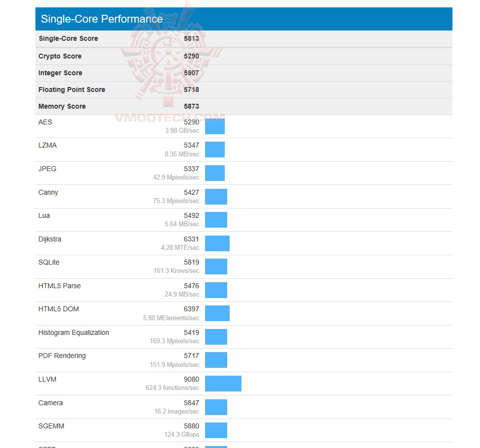Click the AES benchmark blue bar
The image size is (480, 448).
click(x=215, y=126)
